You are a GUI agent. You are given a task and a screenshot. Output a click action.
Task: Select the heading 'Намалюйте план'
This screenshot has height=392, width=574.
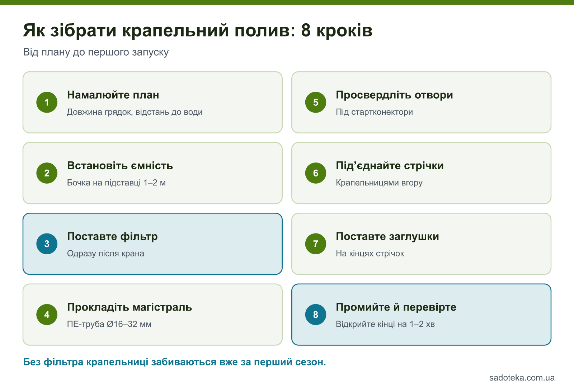point(113,95)
